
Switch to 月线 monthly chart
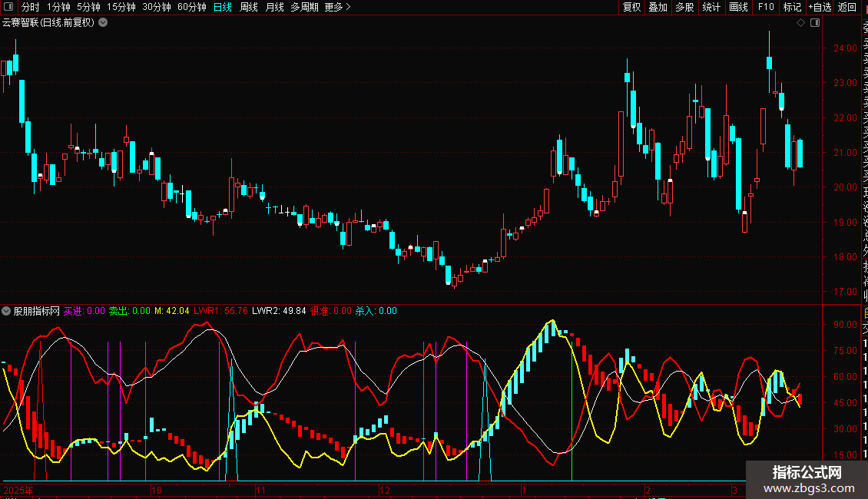coord(274,7)
